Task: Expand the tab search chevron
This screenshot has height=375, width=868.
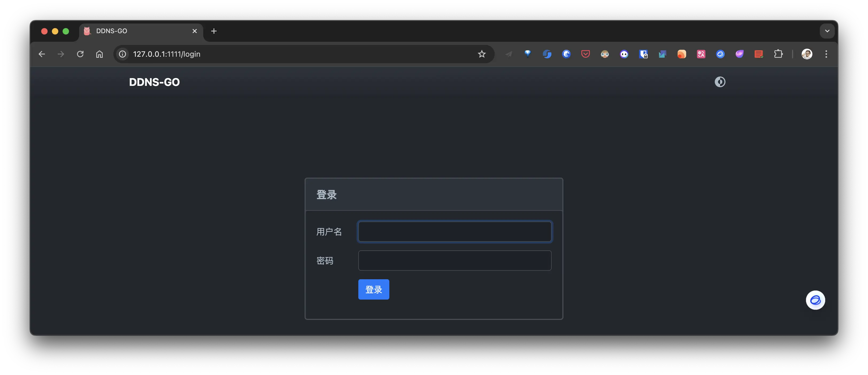Action: point(827,31)
